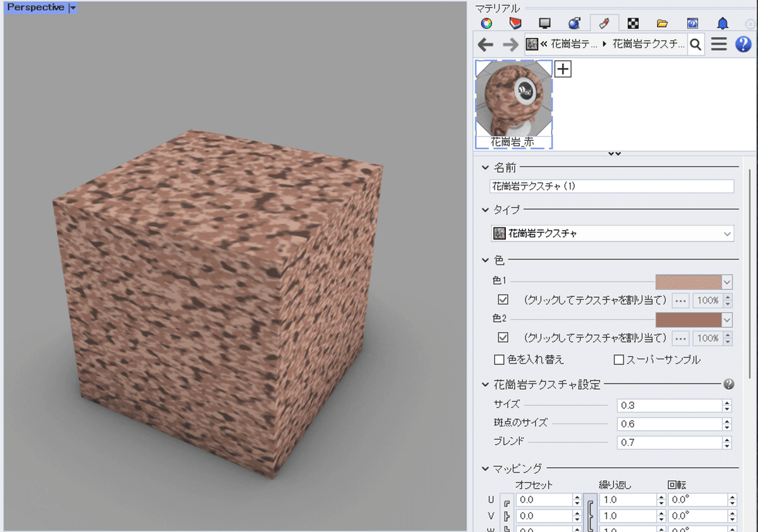Viewport: 758px width, 532px height.
Task: Click the granite settings help icon
Action: 729,384
